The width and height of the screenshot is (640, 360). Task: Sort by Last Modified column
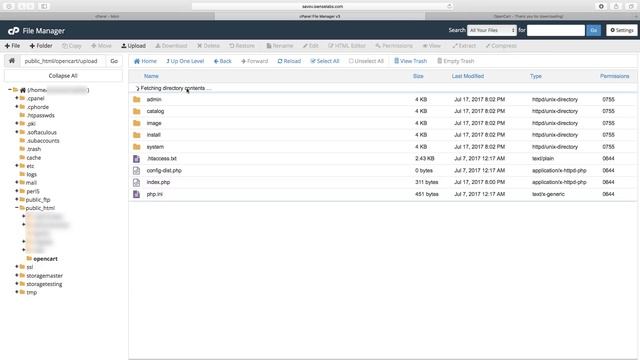click(x=468, y=76)
